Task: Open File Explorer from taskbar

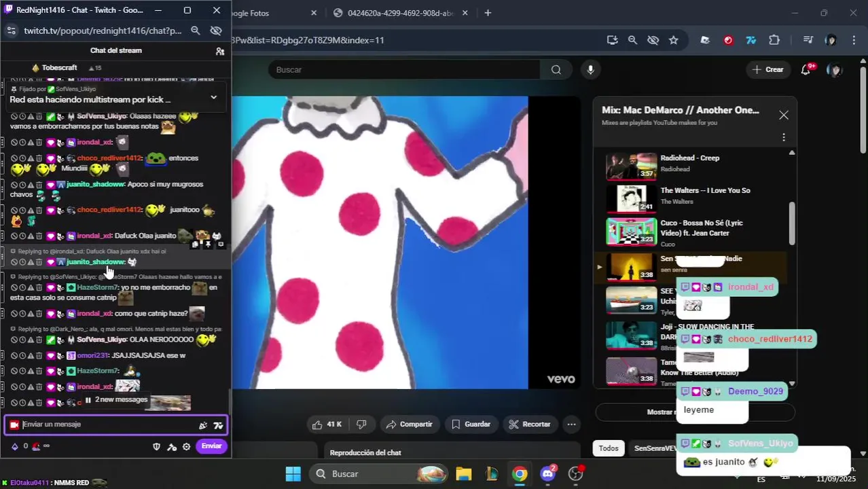Action: [x=463, y=473]
